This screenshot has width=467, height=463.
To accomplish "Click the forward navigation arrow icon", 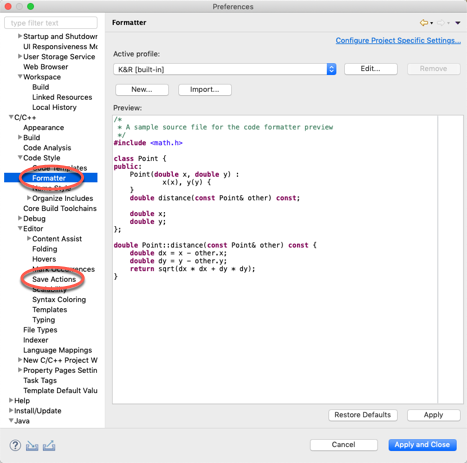I will tap(441, 23).
